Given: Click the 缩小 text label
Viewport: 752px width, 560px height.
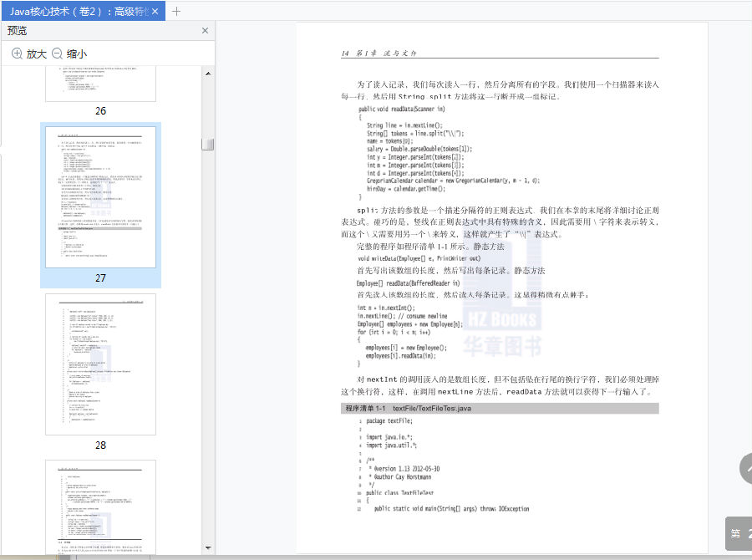Looking at the screenshot, I should tap(77, 53).
